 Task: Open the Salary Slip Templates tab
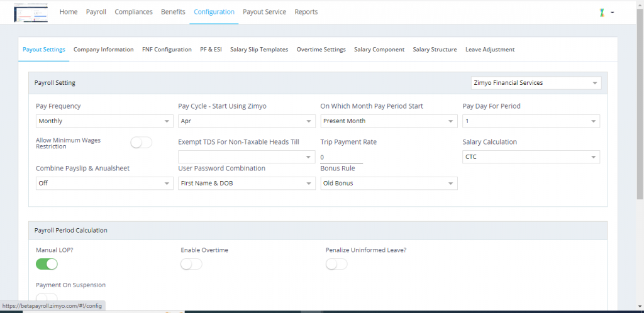tap(259, 49)
